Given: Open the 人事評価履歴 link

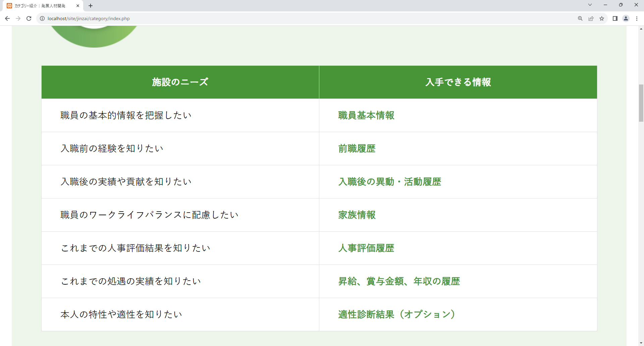Looking at the screenshot, I should tap(366, 248).
